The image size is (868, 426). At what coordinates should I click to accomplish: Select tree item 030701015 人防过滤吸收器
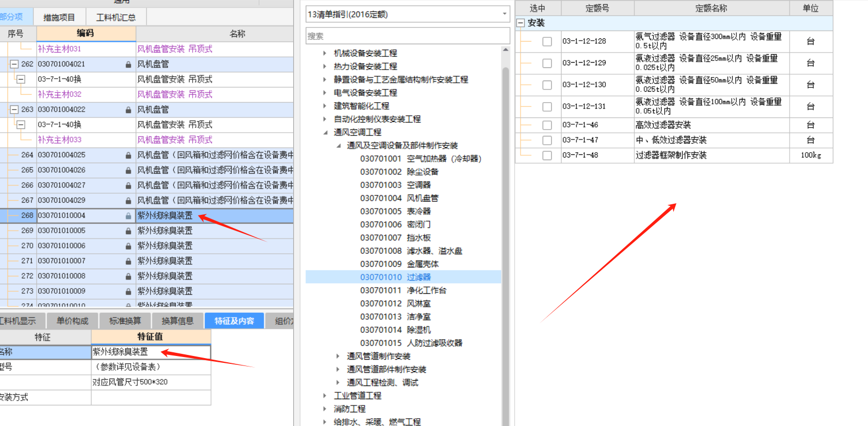point(411,343)
